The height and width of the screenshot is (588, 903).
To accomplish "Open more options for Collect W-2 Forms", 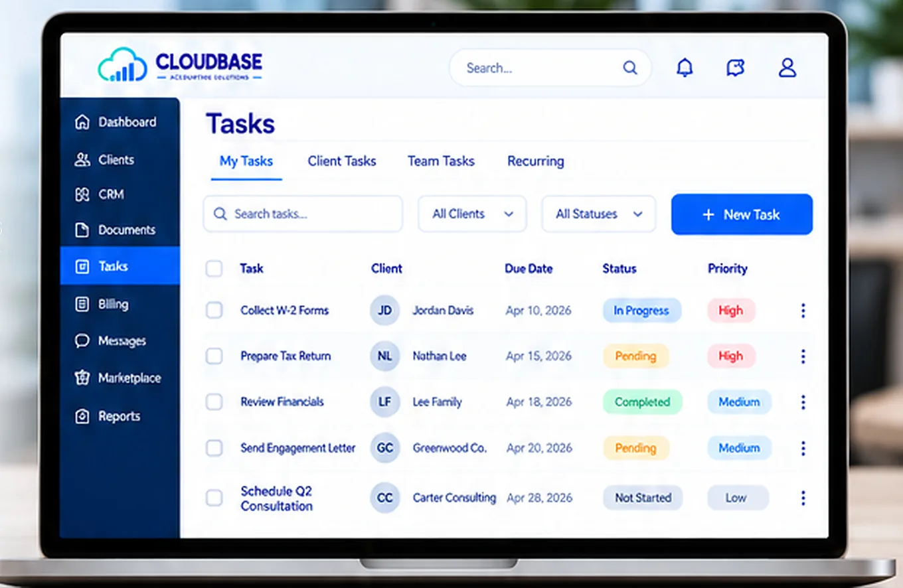I will 803,310.
